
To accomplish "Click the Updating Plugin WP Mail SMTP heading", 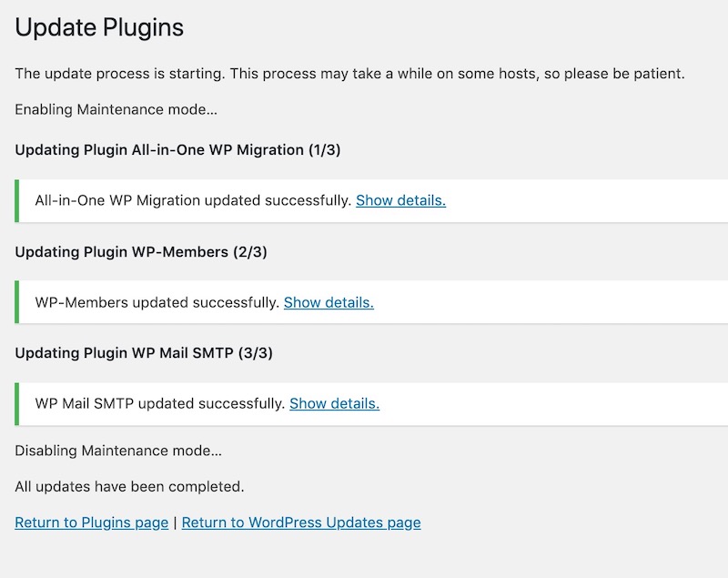I will (x=144, y=353).
